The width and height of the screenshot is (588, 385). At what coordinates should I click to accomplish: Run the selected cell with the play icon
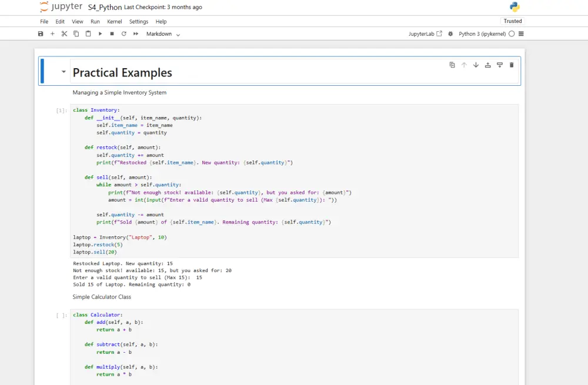tap(100, 34)
